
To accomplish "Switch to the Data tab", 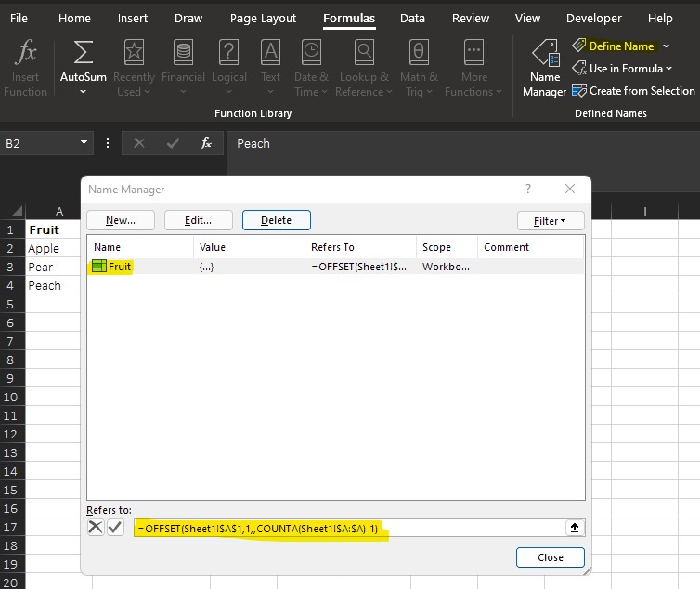I will [x=412, y=19].
